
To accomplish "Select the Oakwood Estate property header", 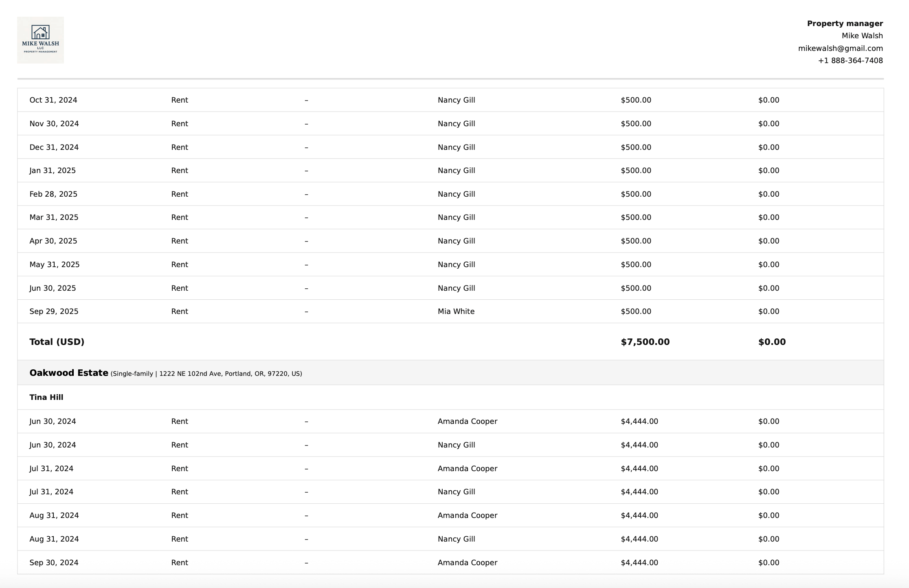I will 69,373.
